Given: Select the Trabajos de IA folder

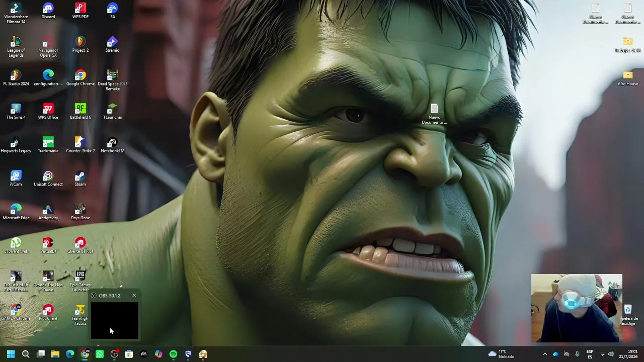Looking at the screenshot, I should tap(628, 45).
